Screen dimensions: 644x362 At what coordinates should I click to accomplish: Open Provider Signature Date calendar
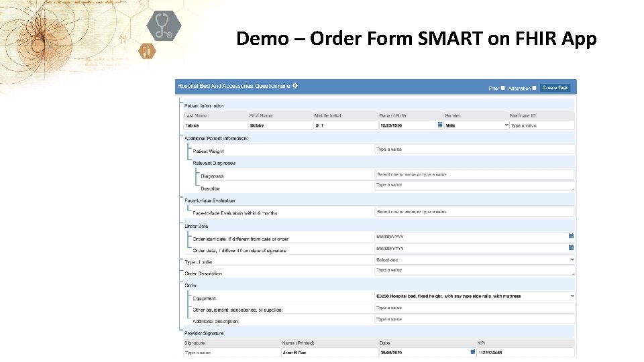(x=473, y=352)
